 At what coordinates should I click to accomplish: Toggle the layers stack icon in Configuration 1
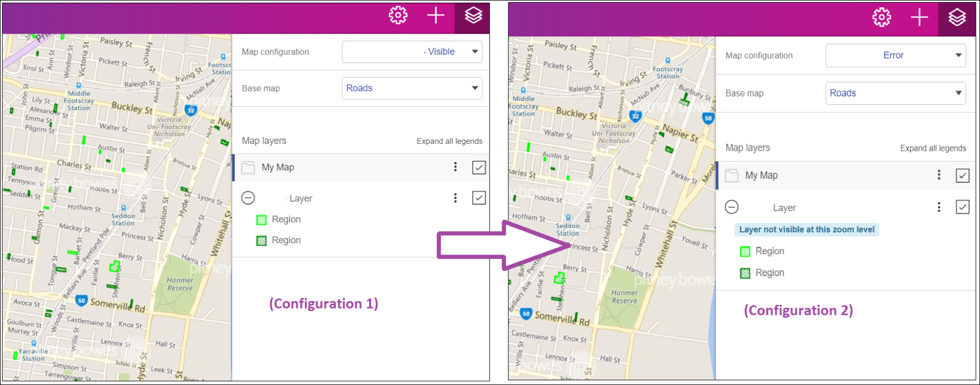coord(473,16)
